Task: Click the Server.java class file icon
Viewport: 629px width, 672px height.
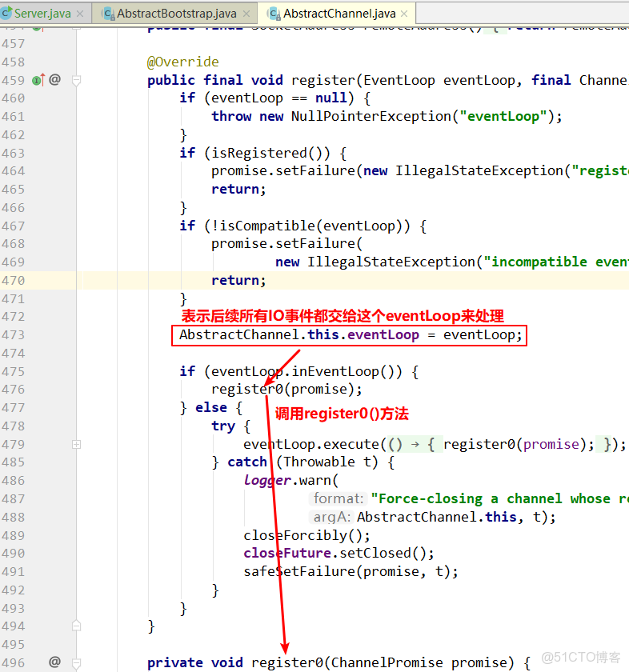Action: point(6,13)
